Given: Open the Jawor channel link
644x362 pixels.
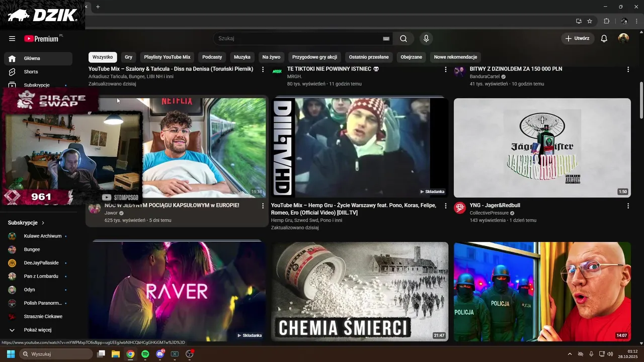Looking at the screenshot, I should (x=111, y=213).
